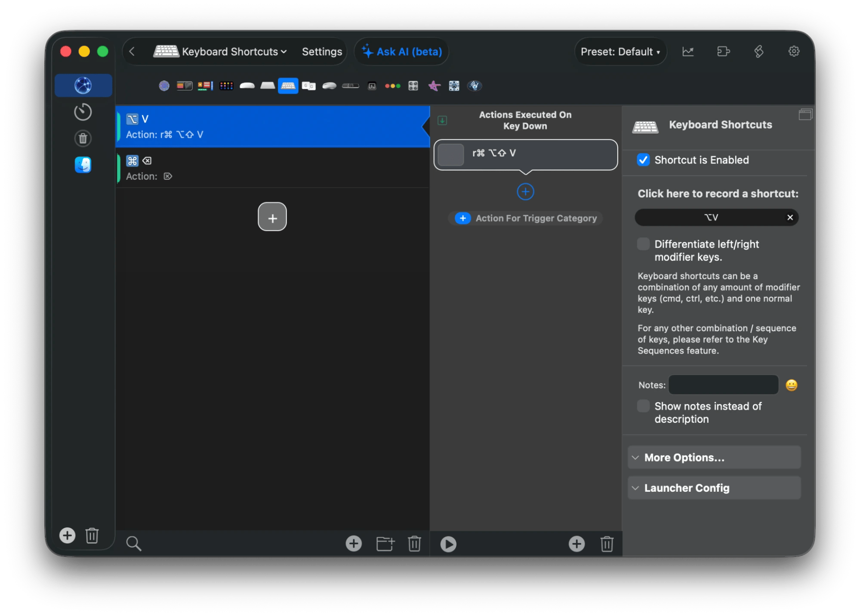The image size is (860, 616).
Task: Click Action For Trigger Category button
Action: point(525,218)
